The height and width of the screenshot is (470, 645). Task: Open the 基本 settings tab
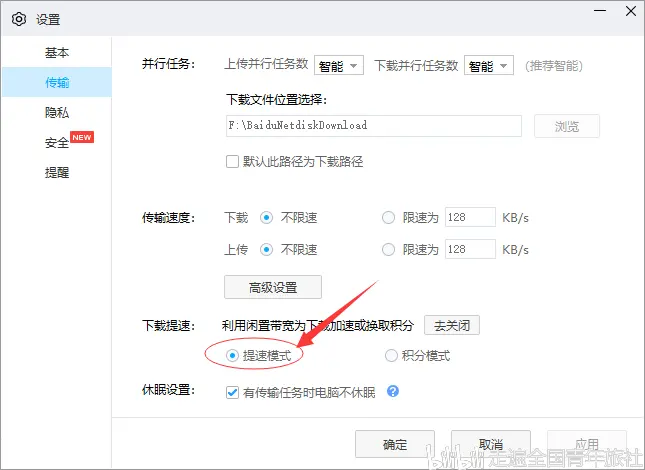[x=57, y=53]
